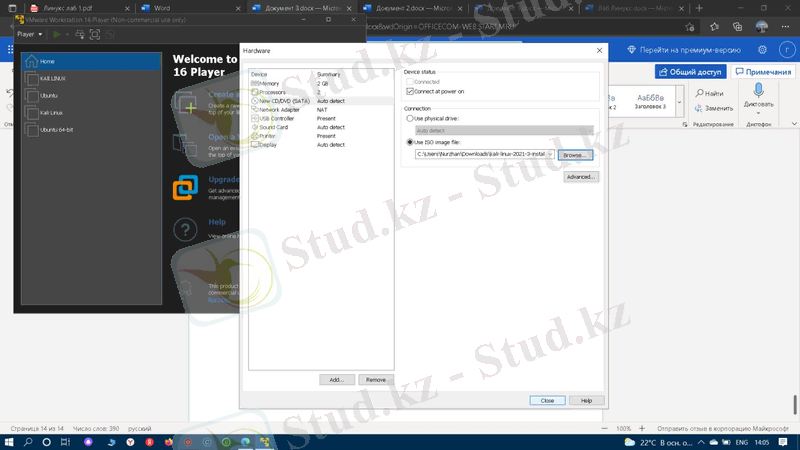
Task: Select the Memory device in hardware list
Action: [270, 83]
